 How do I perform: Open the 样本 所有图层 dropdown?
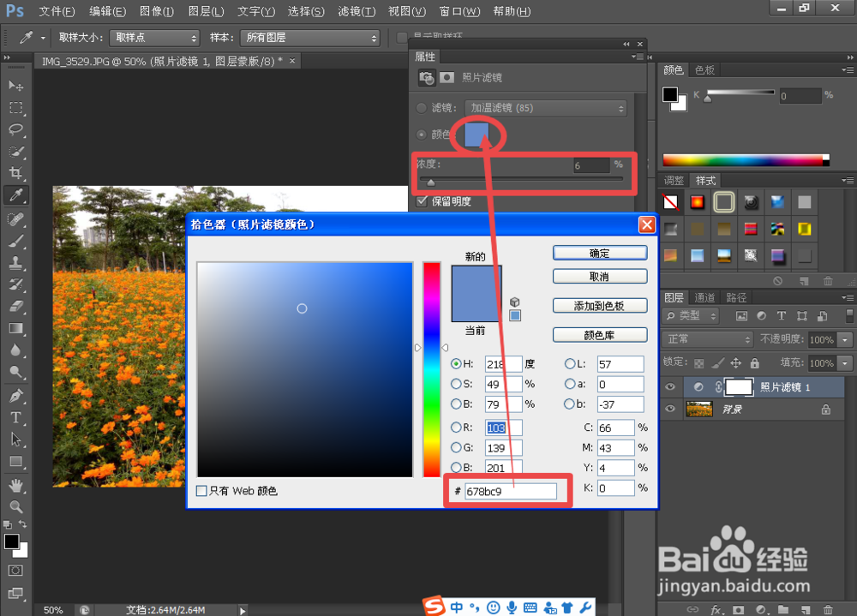[x=310, y=38]
